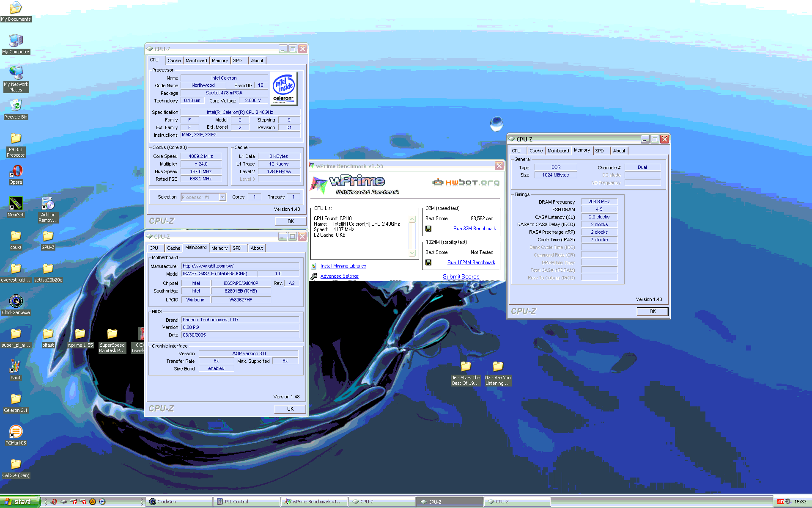Screen dimensions: 812x508
Task: Select Mainboard tab in right CPU-Z window
Action: (x=558, y=151)
